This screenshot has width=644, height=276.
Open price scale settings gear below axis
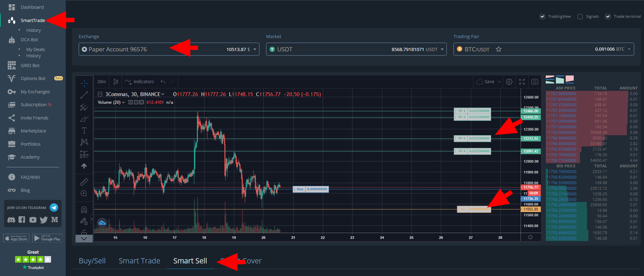point(530,237)
